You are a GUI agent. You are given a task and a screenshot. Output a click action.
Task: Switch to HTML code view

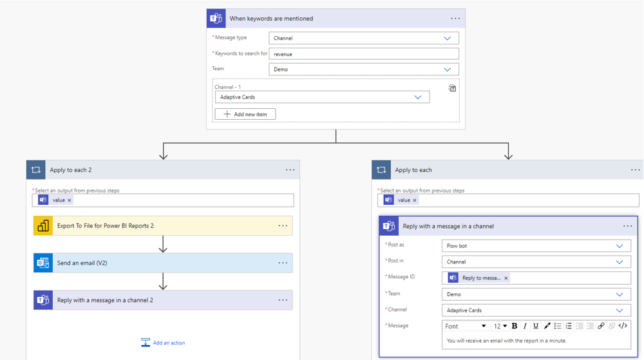pos(623,326)
